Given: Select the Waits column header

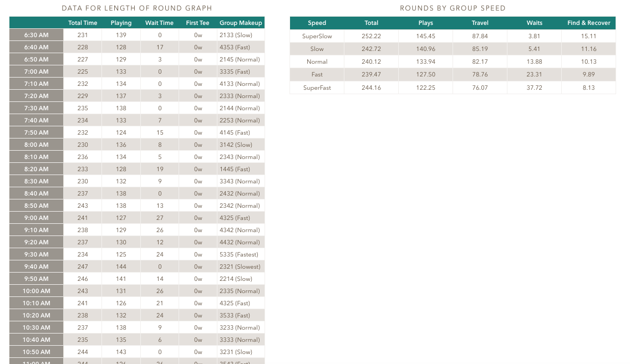Looking at the screenshot, I should (x=534, y=23).
